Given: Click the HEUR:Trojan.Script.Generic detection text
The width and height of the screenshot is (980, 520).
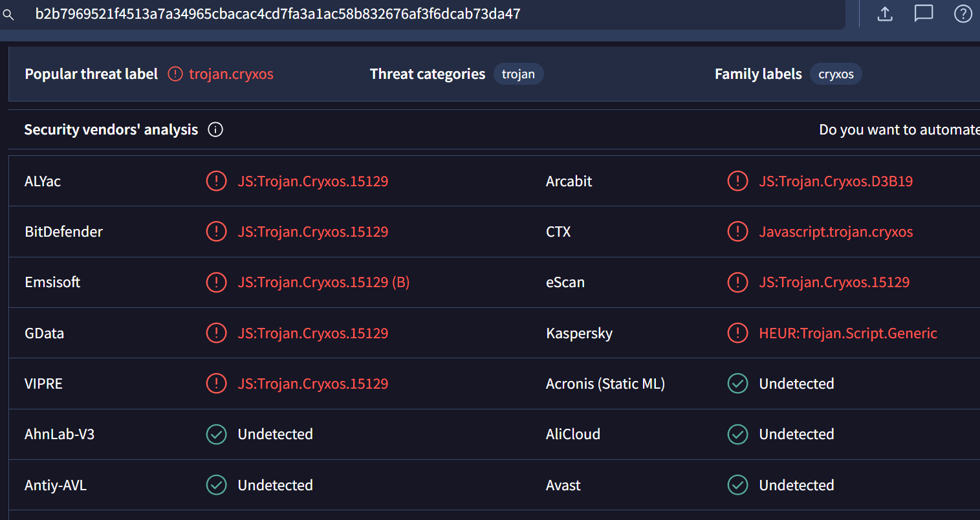Looking at the screenshot, I should click(847, 333).
